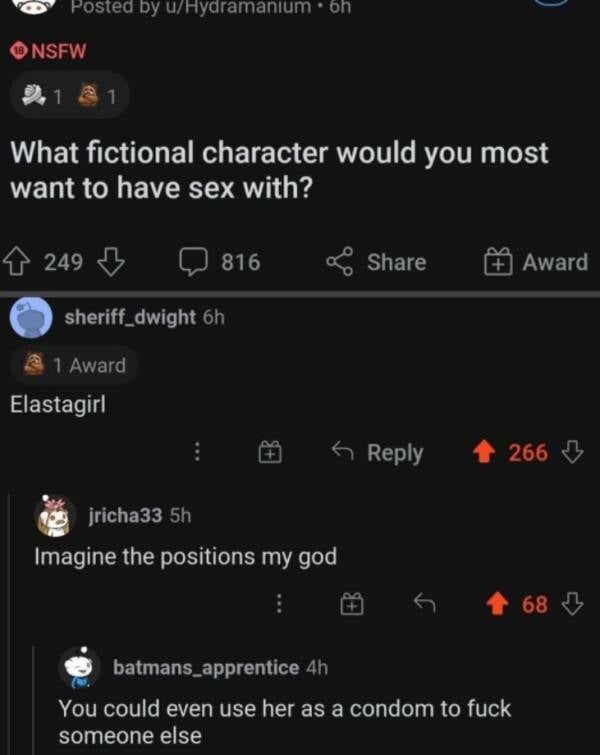Give the post an Award
Screen dimensions: 600x755
point(537,263)
